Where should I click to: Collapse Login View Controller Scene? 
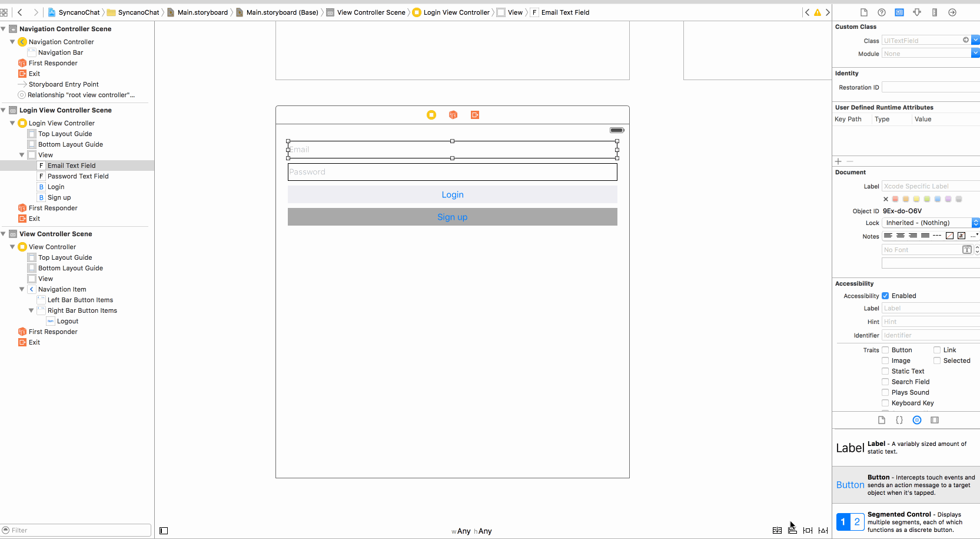click(4, 110)
